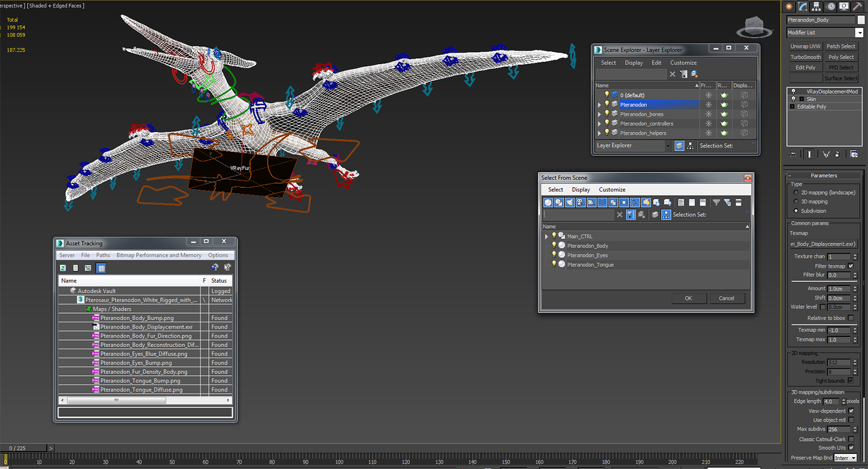Open the Hierarchy command panel tab
Screen dimensions: 868x469
click(817, 6)
